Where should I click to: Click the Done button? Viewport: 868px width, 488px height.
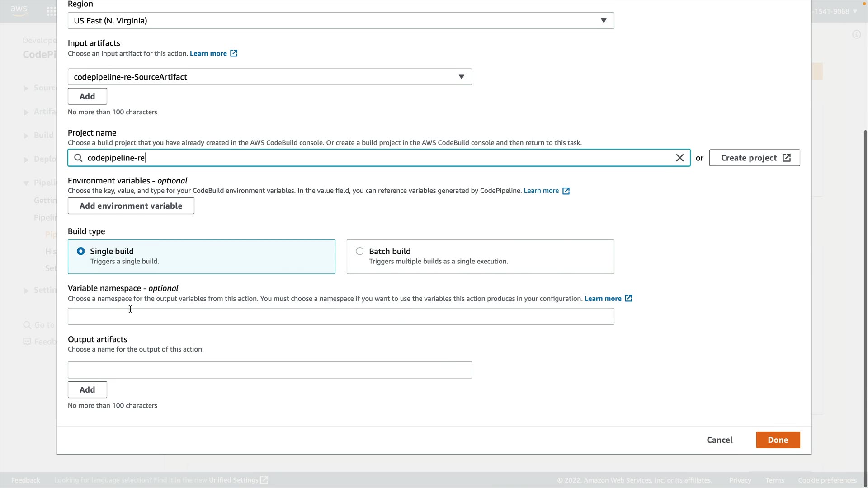pos(778,440)
